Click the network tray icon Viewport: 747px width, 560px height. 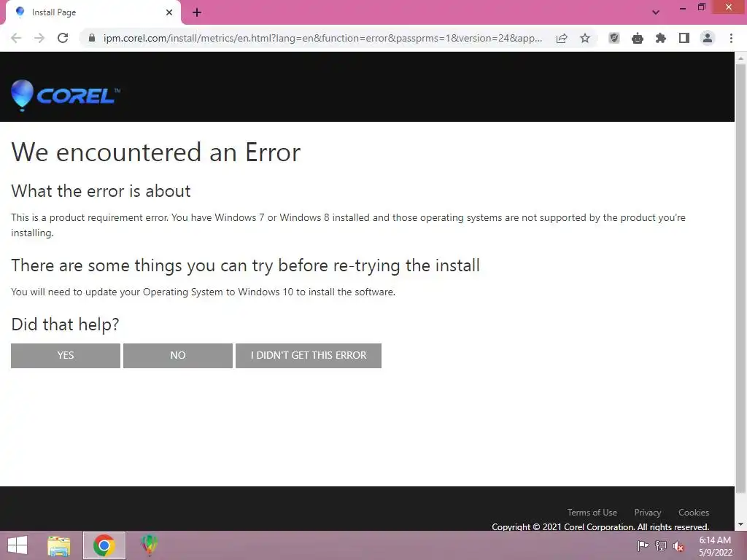tap(661, 545)
